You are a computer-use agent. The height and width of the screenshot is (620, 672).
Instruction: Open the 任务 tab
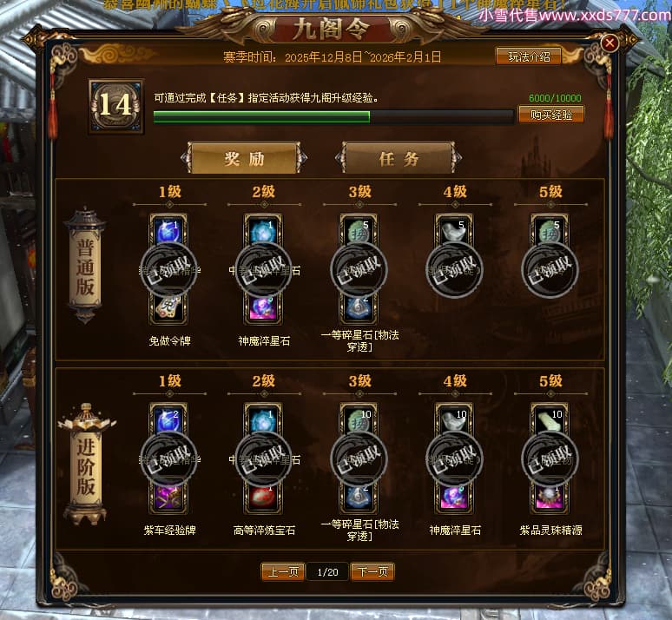(x=399, y=158)
